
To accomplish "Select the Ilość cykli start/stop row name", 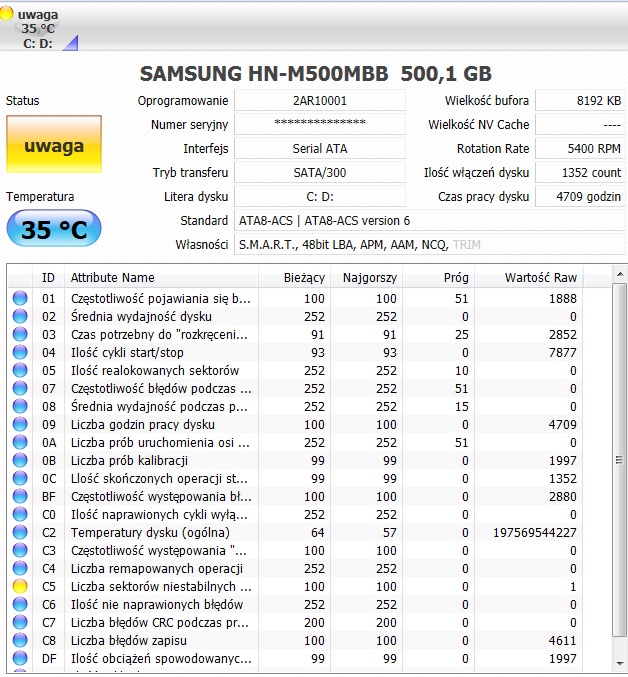I will pyautogui.click(x=127, y=352).
